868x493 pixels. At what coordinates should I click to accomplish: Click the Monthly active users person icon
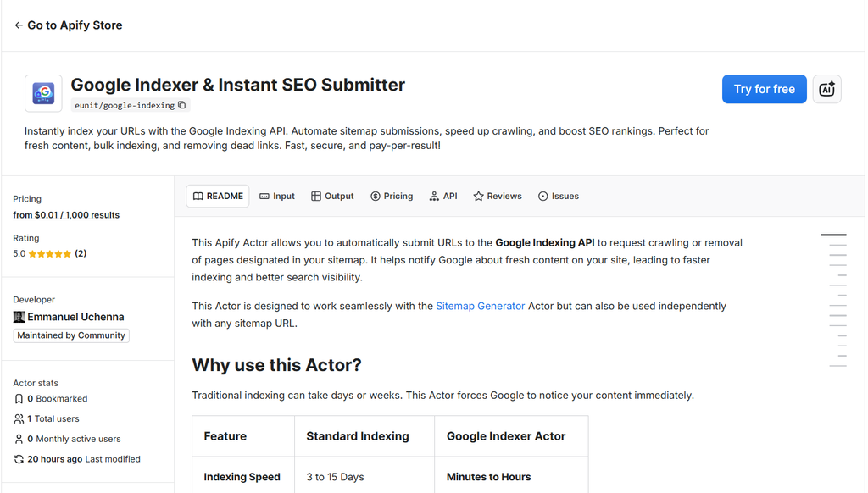click(x=19, y=440)
